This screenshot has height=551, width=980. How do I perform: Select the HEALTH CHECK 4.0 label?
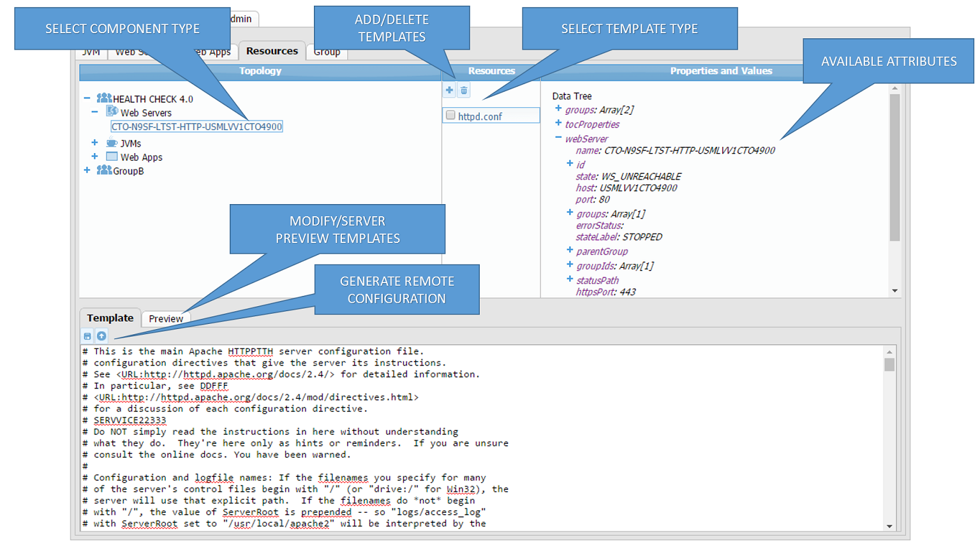coord(153,99)
